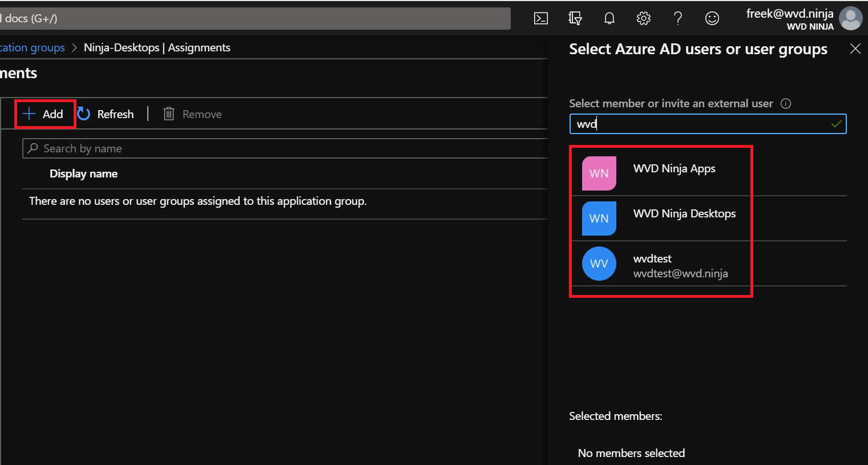Open portal settings gear
This screenshot has height=465, width=868.
[644, 18]
